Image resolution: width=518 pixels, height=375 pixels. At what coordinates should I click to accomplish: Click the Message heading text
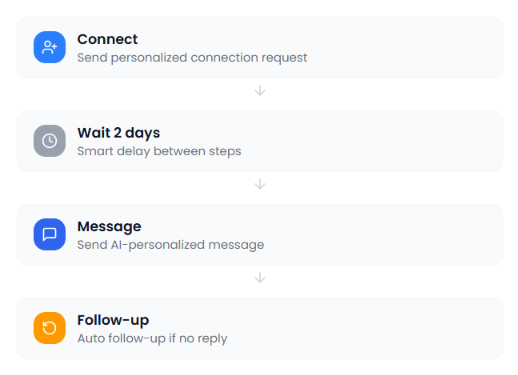click(x=109, y=227)
